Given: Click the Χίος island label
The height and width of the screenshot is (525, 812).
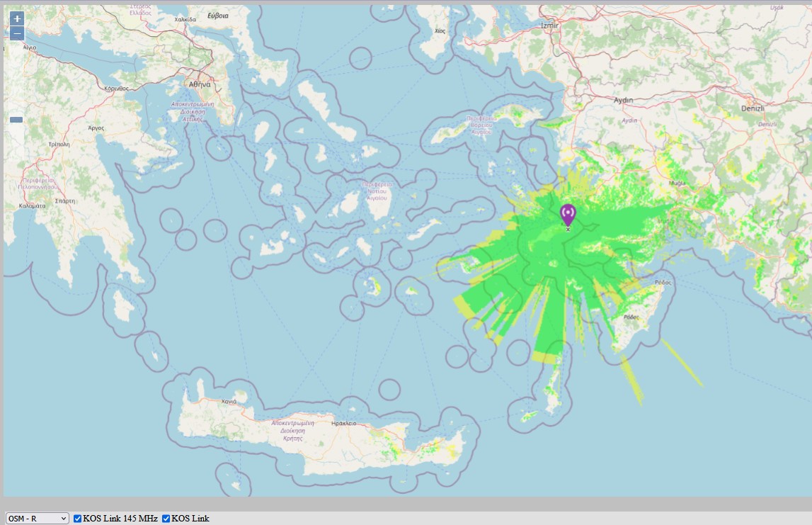Looking at the screenshot, I should tap(440, 31).
